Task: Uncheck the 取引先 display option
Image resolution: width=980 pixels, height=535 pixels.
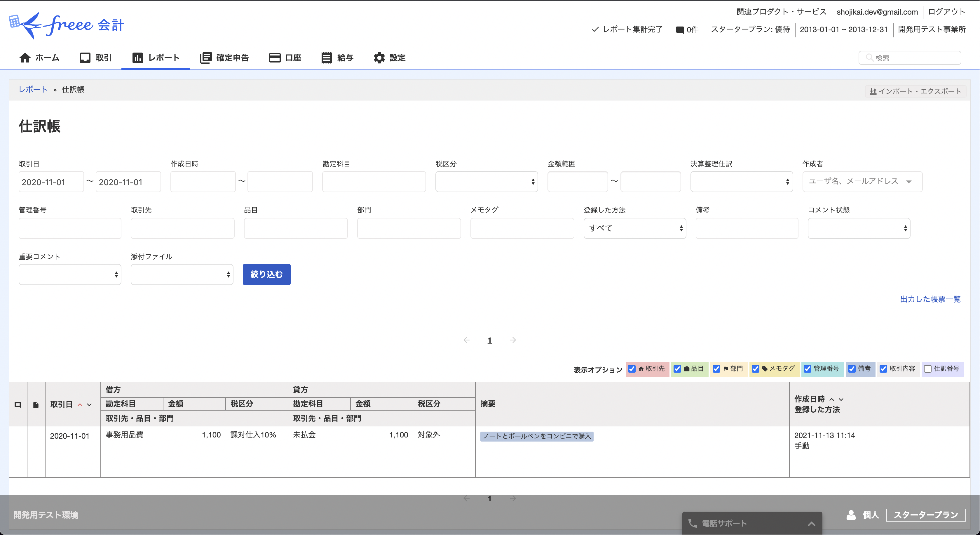Action: tap(632, 369)
